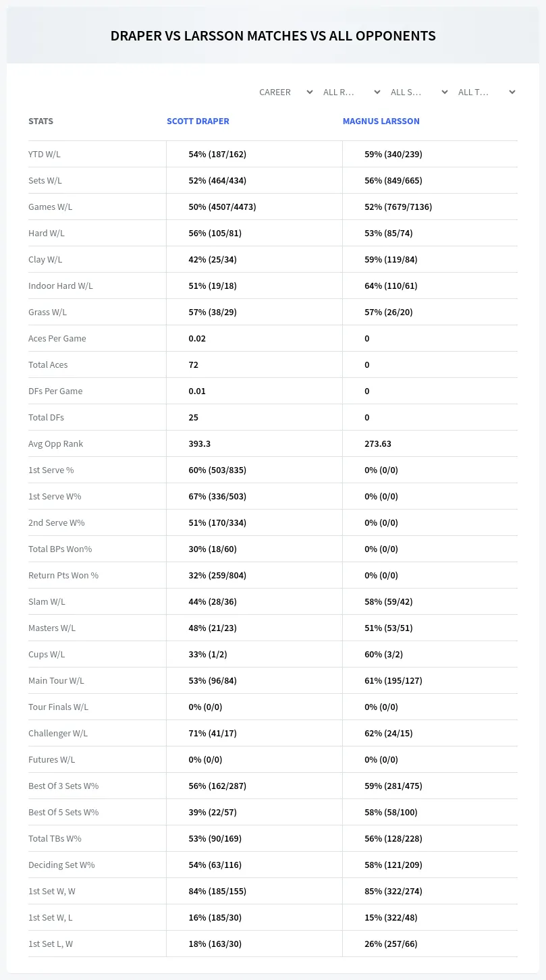Click the 1st Set L, W row label
This screenshot has width=546, height=980.
pyautogui.click(x=51, y=944)
